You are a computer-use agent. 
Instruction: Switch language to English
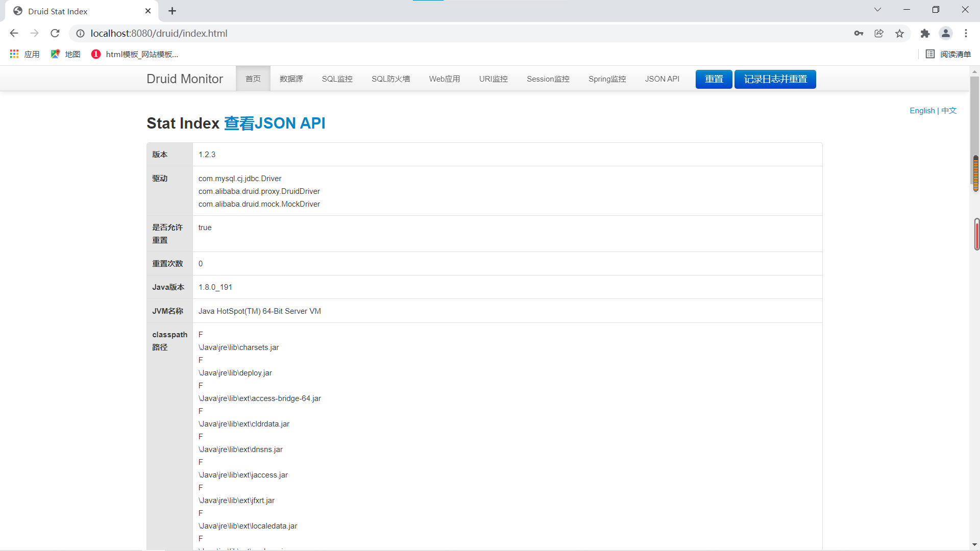coord(922,111)
